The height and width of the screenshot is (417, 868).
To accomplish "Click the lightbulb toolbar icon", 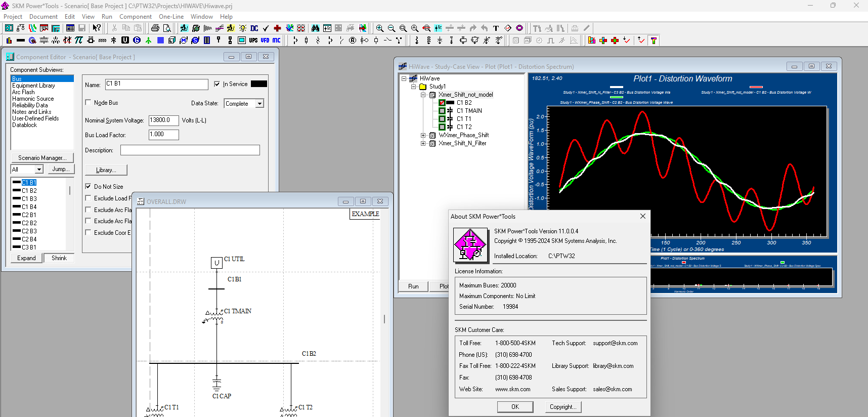I will [x=243, y=28].
